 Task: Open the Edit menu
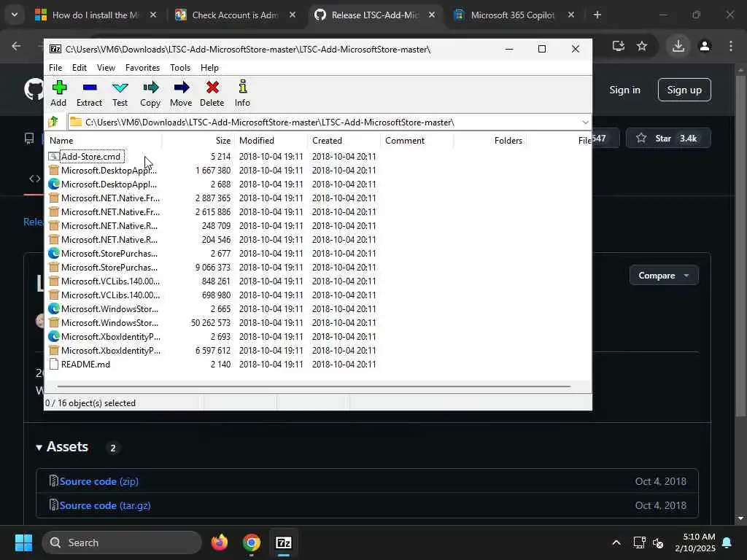(79, 68)
